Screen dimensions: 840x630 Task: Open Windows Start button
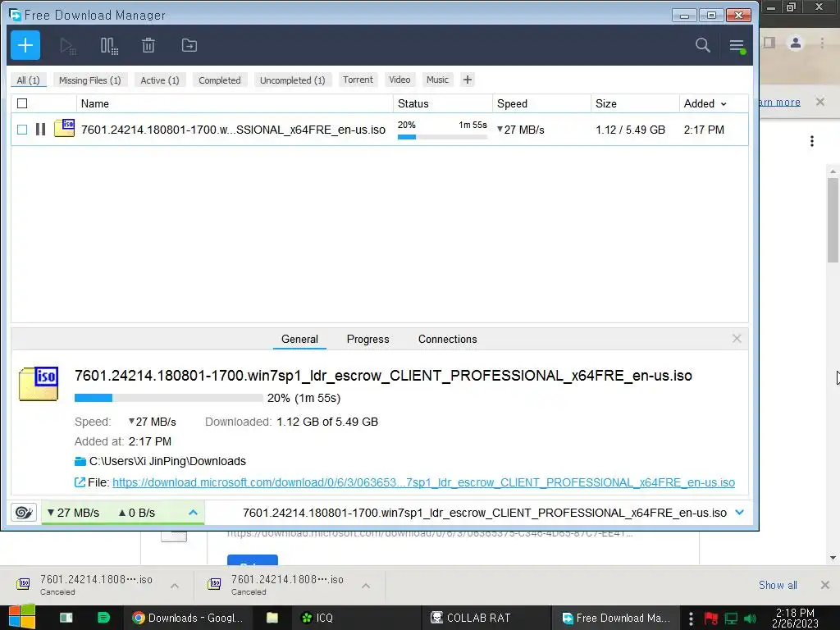coord(22,617)
